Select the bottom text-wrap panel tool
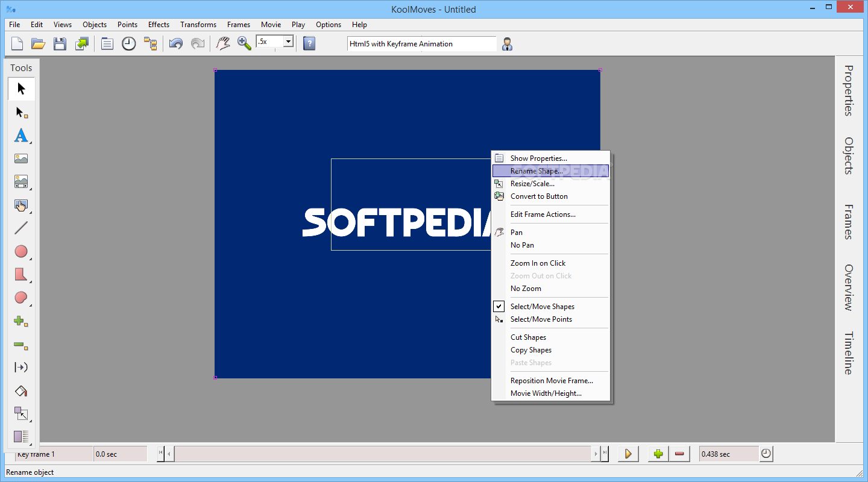 pos(21,436)
